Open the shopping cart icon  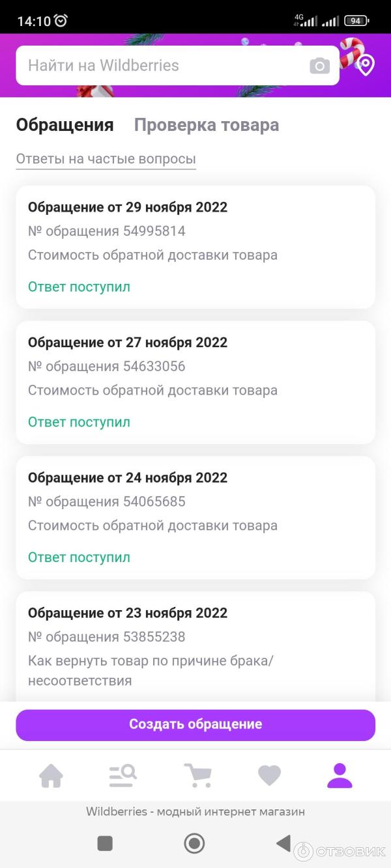tap(197, 776)
